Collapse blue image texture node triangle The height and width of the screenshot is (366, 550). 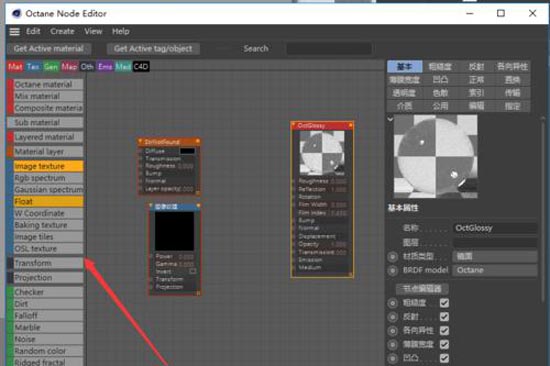pyautogui.click(x=152, y=206)
